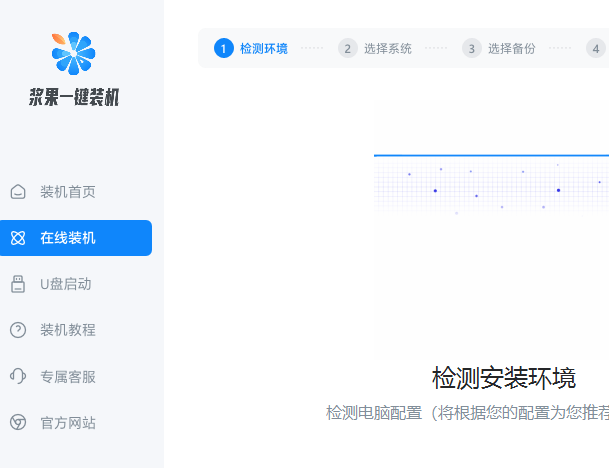Click the question mark icon for 装机教程
The image size is (609, 468).
17,330
